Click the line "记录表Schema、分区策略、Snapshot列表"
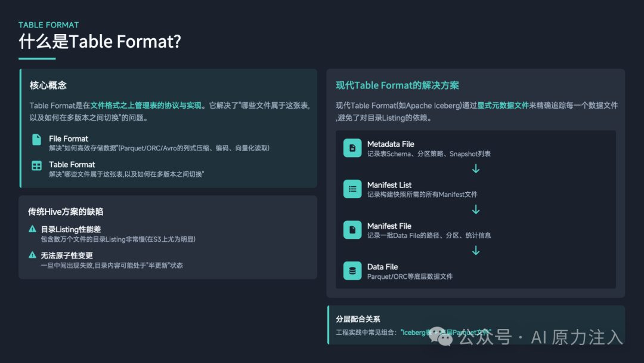Screen dimensions: 644x363 coord(429,154)
